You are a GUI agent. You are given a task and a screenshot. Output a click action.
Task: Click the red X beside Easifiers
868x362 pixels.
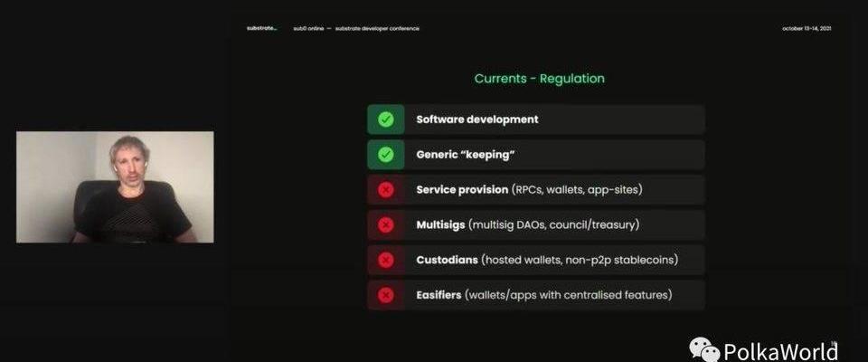point(385,295)
